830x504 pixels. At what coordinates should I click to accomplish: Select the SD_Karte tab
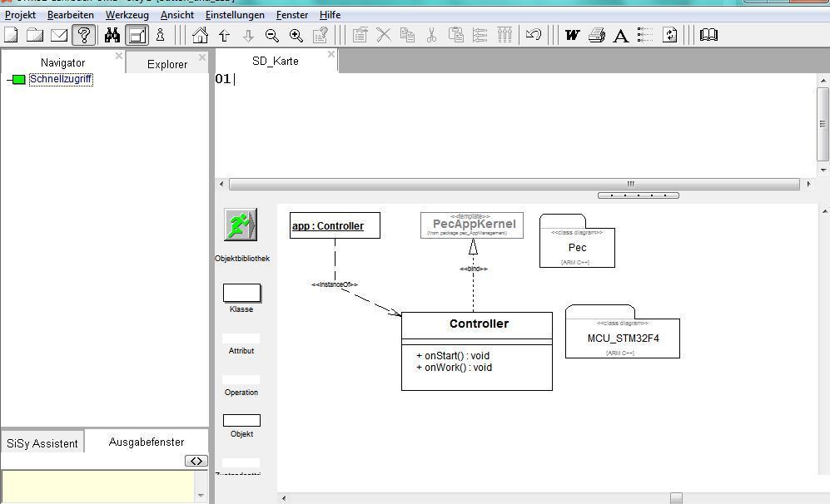click(276, 62)
